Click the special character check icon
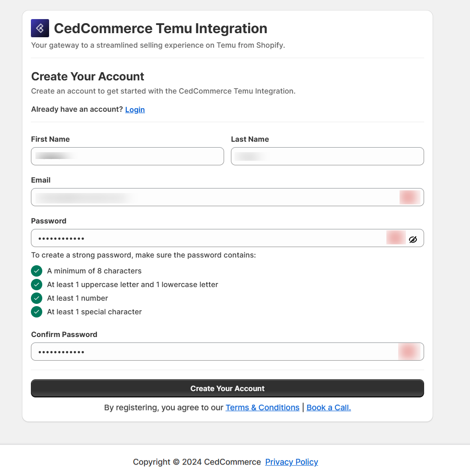470x476 pixels. coord(36,312)
